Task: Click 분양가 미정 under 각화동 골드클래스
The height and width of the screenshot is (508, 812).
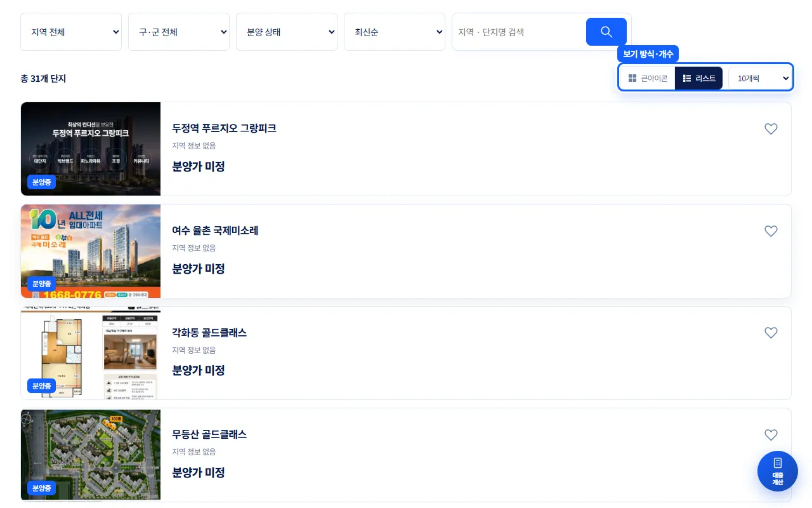Action: pyautogui.click(x=199, y=370)
